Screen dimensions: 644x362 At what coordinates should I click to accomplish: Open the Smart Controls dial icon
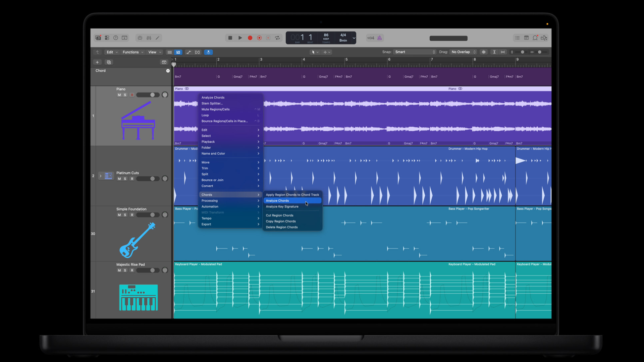click(x=140, y=38)
